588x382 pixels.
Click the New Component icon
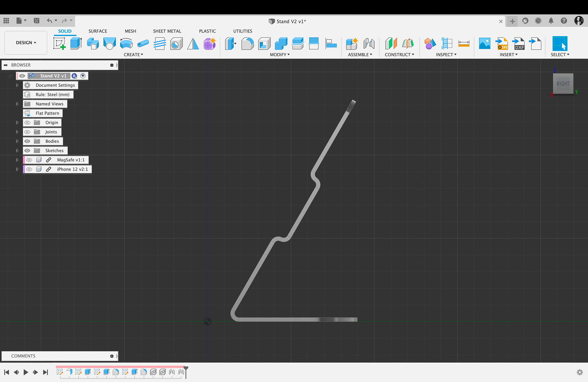click(352, 43)
